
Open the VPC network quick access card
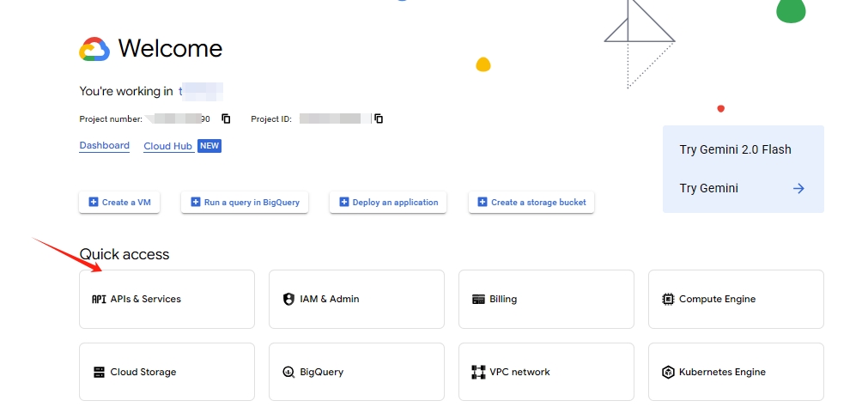(546, 372)
